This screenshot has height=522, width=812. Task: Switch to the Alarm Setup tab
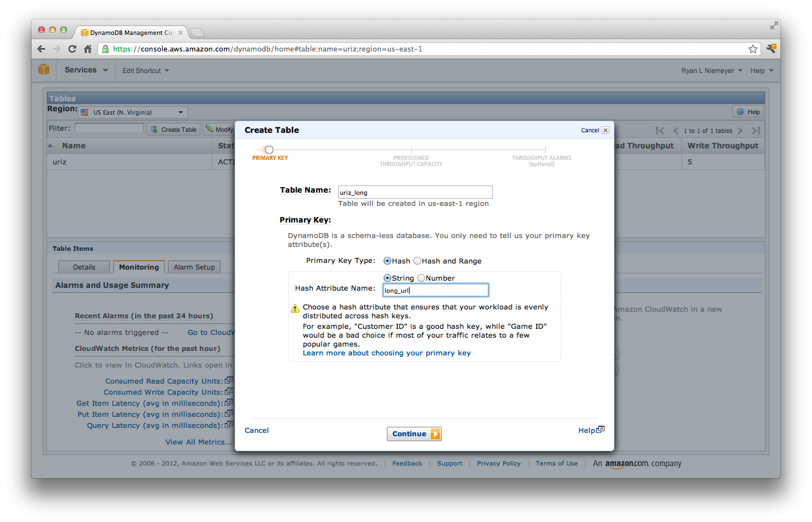pos(194,267)
